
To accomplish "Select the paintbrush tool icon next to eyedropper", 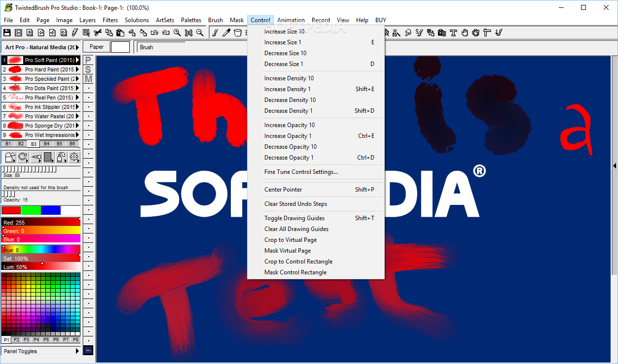I will [215, 33].
